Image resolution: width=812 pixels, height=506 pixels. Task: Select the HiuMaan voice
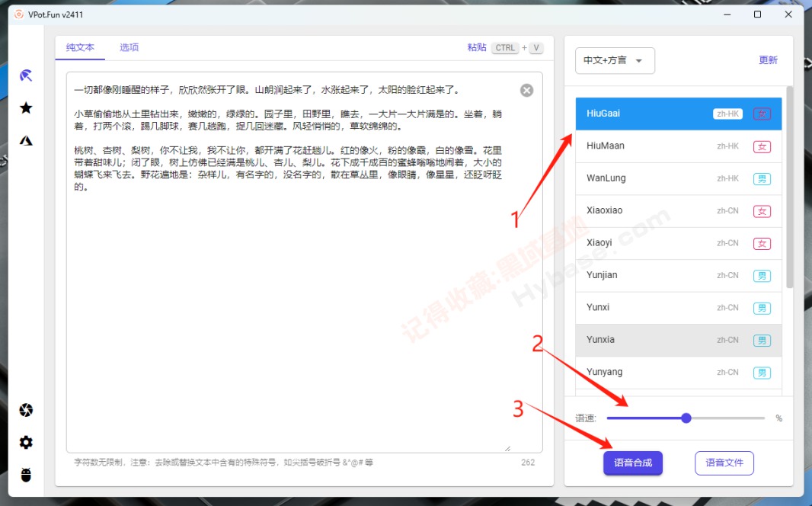pyautogui.click(x=679, y=146)
